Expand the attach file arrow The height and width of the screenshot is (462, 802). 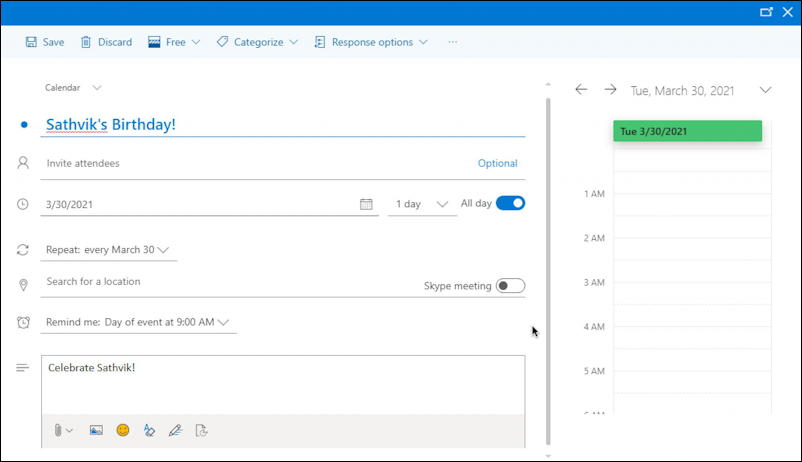(x=70, y=430)
